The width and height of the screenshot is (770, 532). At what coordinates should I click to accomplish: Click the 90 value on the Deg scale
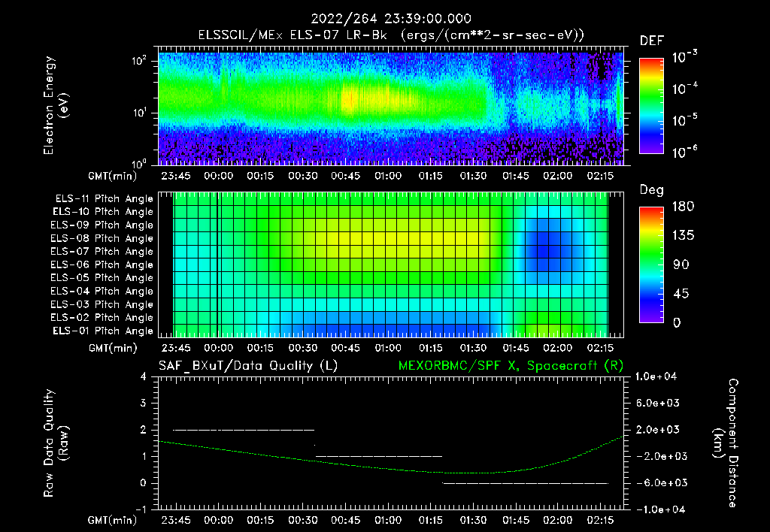[x=681, y=265]
